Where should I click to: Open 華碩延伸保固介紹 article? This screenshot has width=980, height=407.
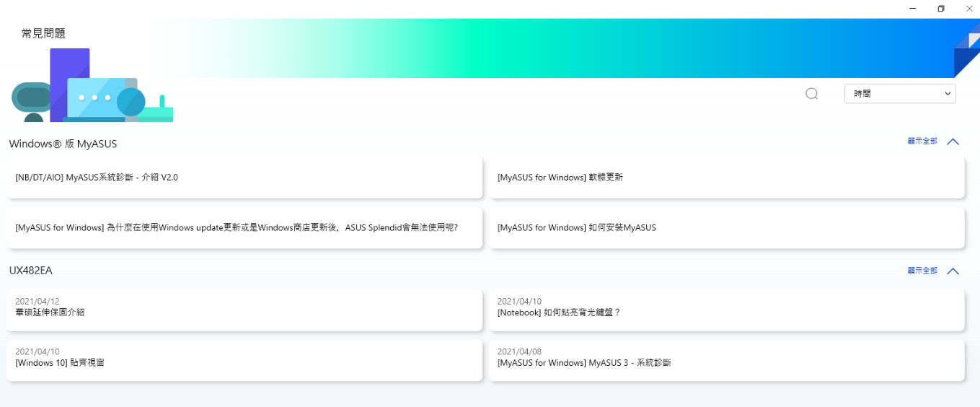244,310
